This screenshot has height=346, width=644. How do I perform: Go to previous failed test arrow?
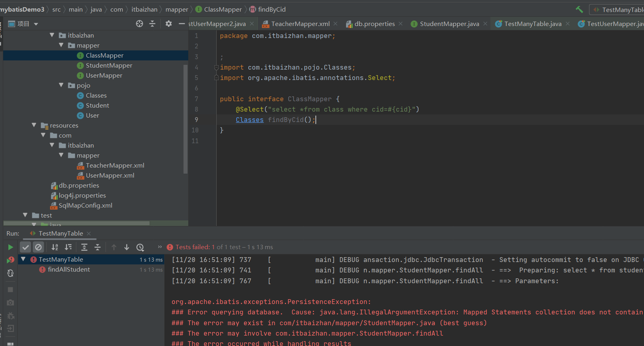[x=114, y=247]
